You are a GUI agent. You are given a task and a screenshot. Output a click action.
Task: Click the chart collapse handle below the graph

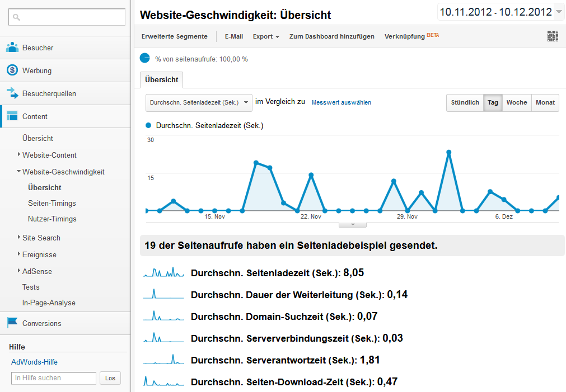tap(352, 225)
